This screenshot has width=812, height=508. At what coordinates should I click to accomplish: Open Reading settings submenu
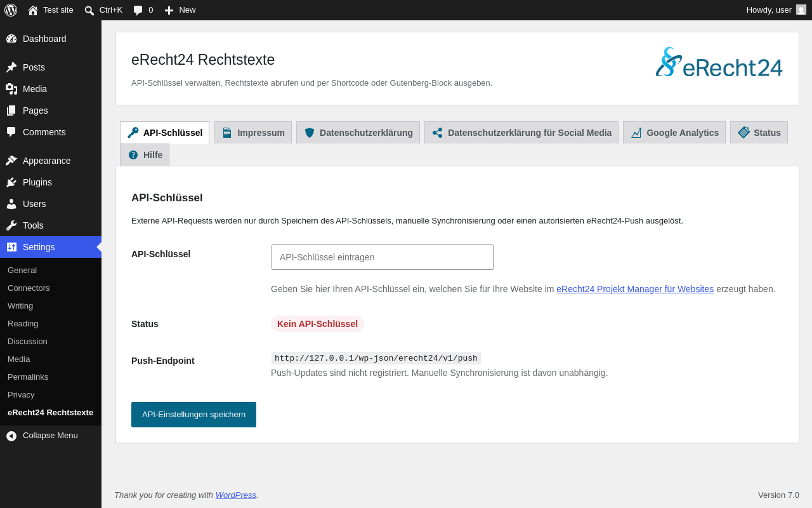pos(23,323)
